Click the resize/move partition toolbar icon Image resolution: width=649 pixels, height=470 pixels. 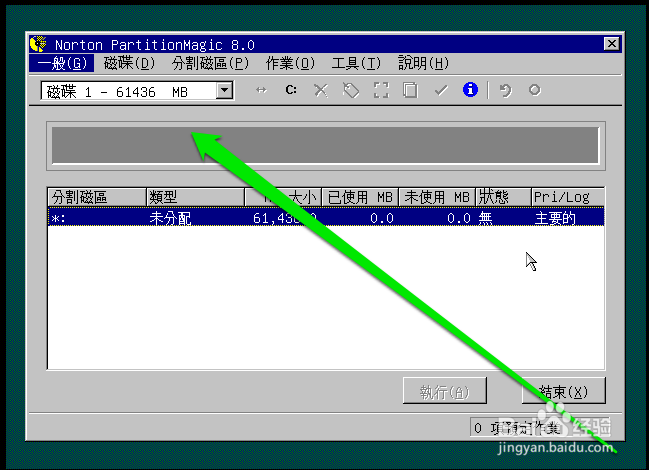261,90
